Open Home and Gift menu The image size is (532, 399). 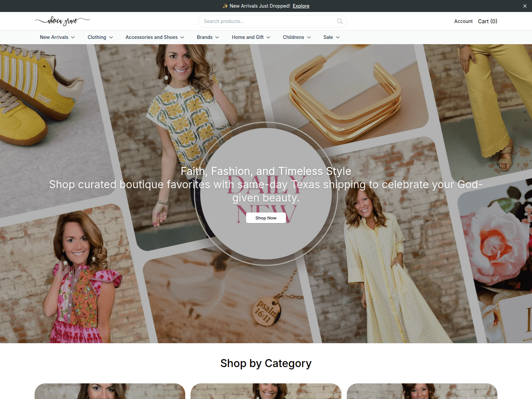point(248,37)
